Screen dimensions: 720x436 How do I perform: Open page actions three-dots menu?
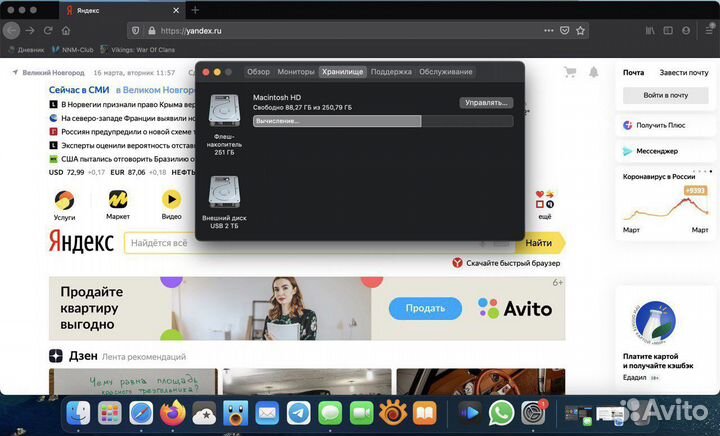tap(549, 30)
